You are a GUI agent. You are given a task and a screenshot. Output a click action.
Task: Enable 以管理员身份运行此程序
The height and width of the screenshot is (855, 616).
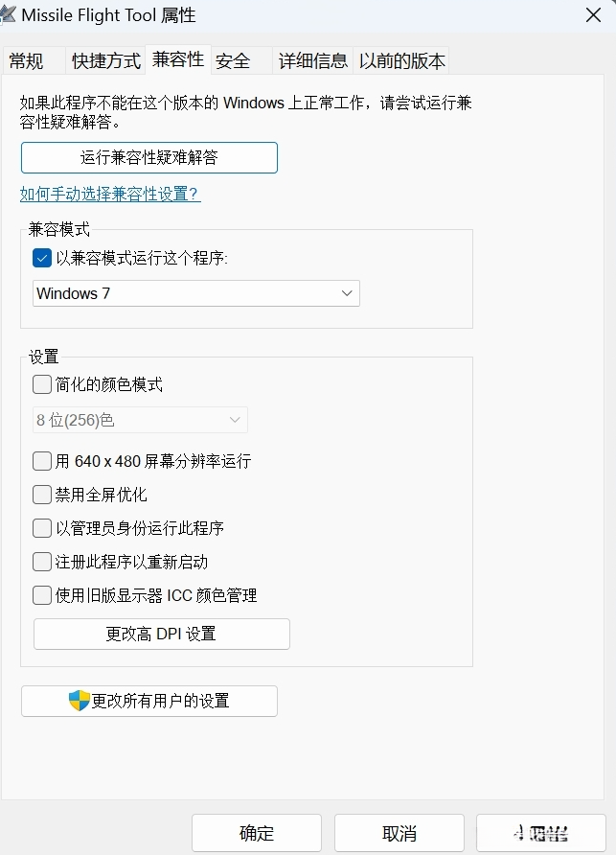41,528
